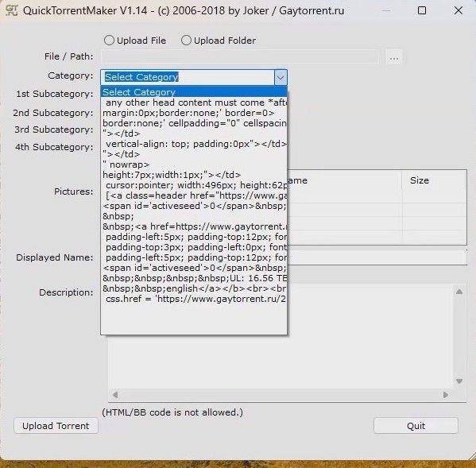Click the Upload Torrent button
Image resolution: width=476 pixels, height=468 pixels.
click(x=56, y=426)
